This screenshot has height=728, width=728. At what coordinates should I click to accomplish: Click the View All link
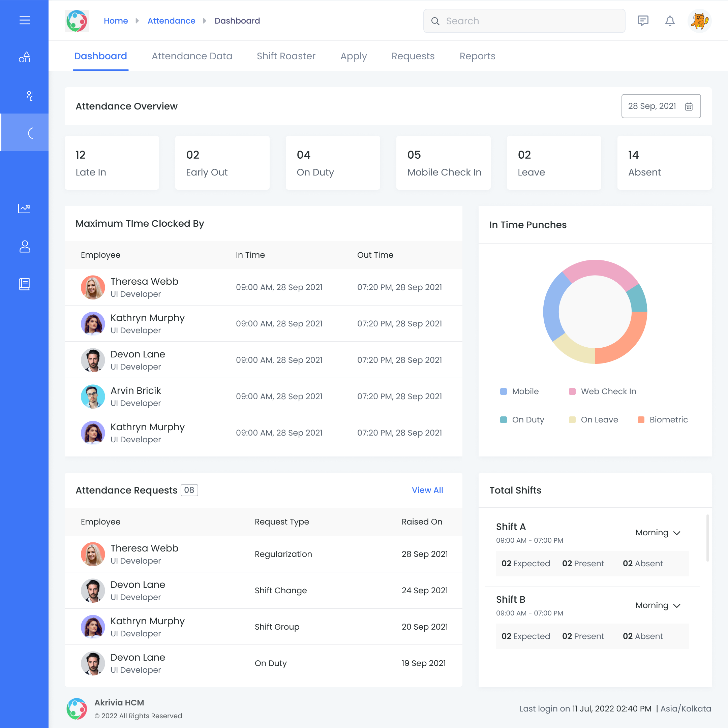(x=427, y=490)
